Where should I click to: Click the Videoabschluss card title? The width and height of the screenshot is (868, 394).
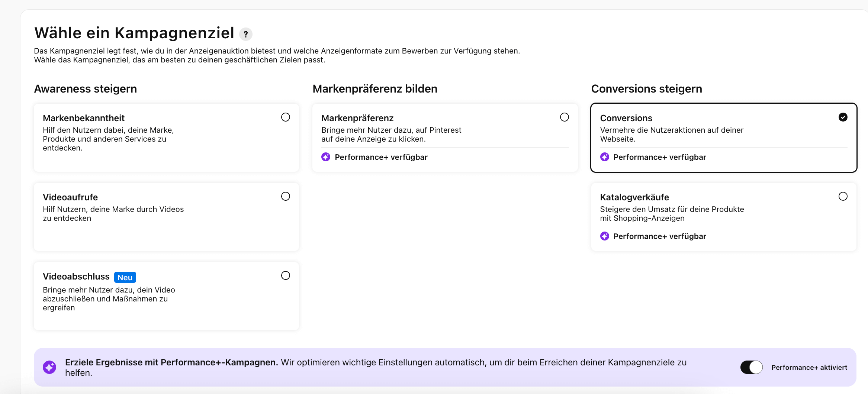(76, 277)
